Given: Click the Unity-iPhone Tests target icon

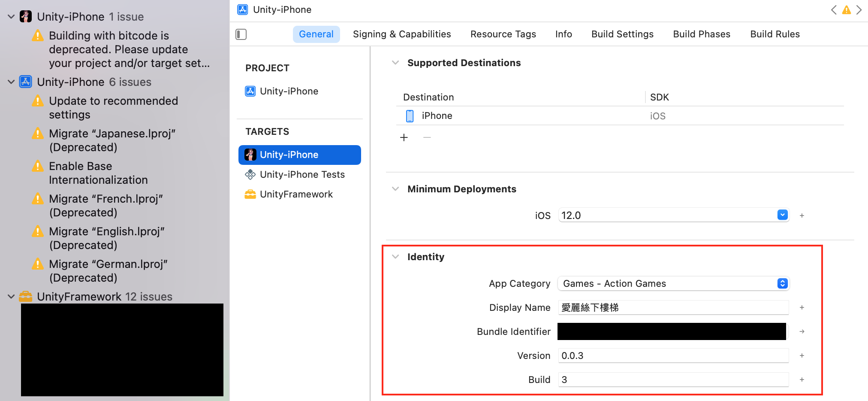Looking at the screenshot, I should tap(250, 175).
